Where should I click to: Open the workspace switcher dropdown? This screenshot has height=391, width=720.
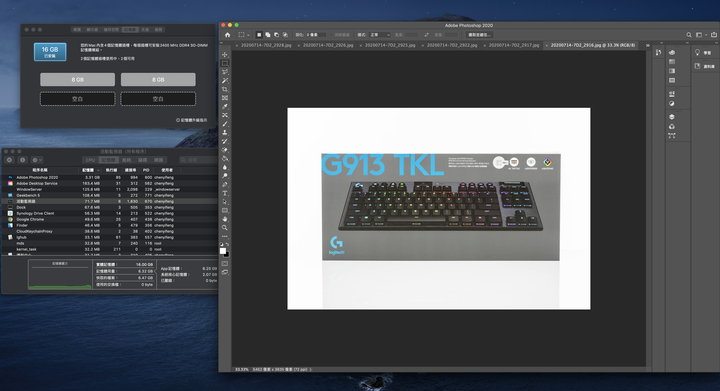point(701,35)
